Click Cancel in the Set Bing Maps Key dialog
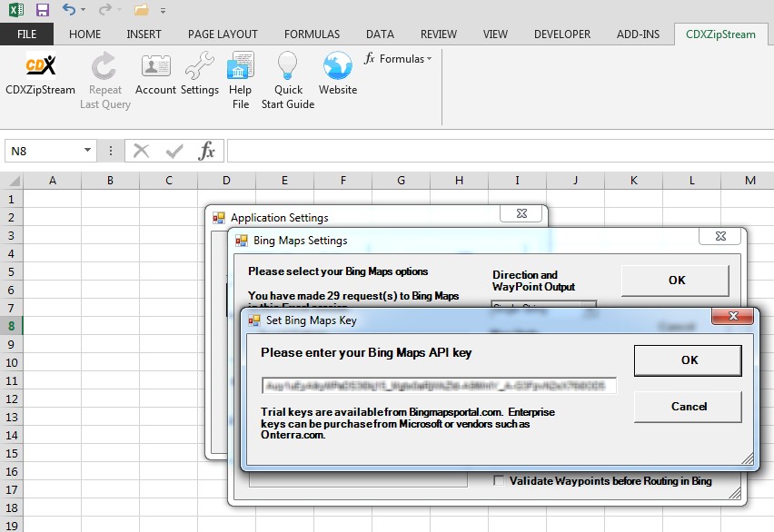 (x=688, y=407)
